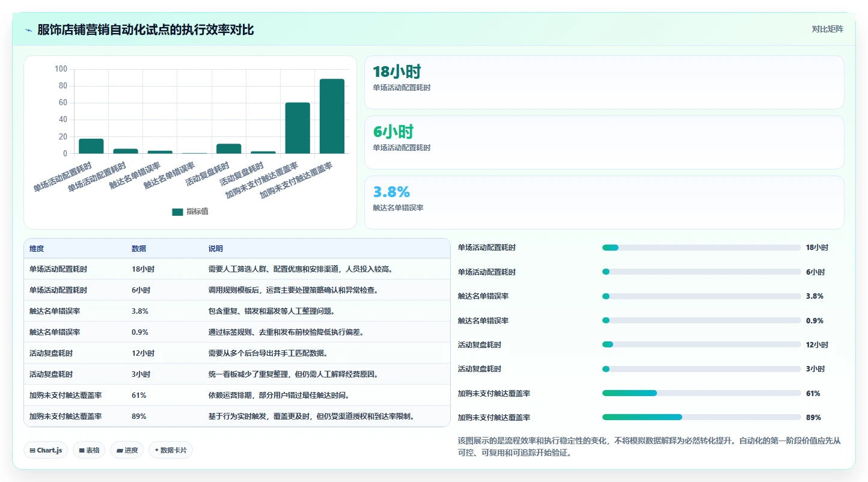Click the 0.9% cell in the table
This screenshot has height=482, width=868.
pos(140,332)
